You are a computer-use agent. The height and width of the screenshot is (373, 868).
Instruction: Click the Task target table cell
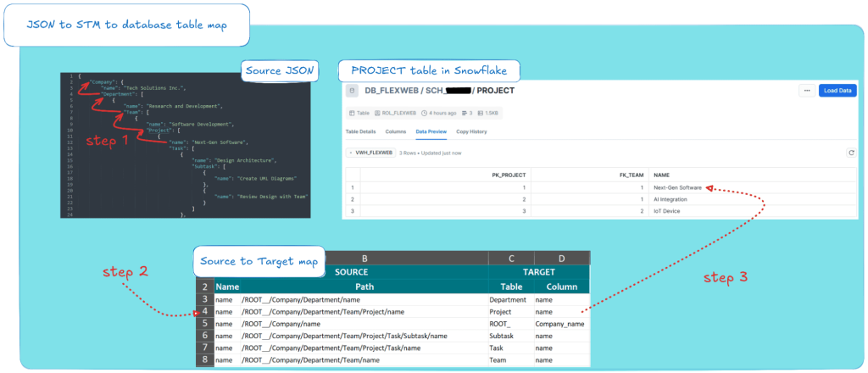click(x=511, y=348)
